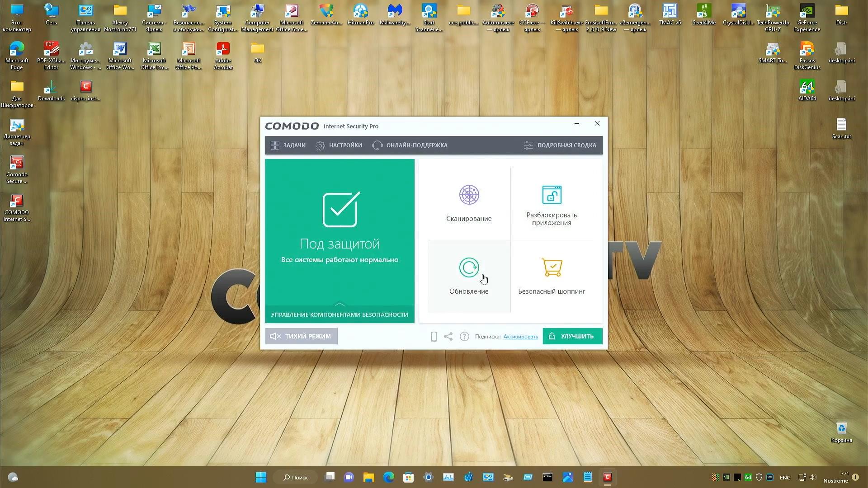
Task: Click the Поиск search field in taskbar
Action: 295,477
